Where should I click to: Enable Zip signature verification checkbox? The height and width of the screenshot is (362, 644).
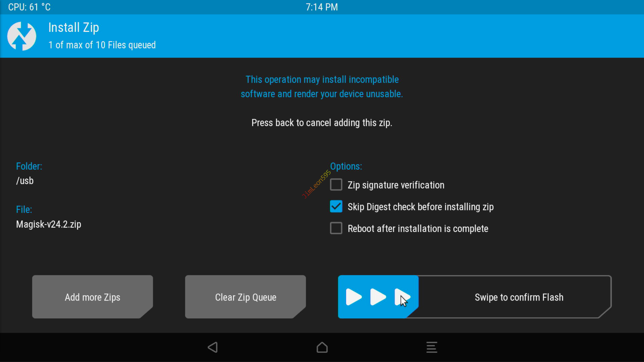(x=336, y=185)
